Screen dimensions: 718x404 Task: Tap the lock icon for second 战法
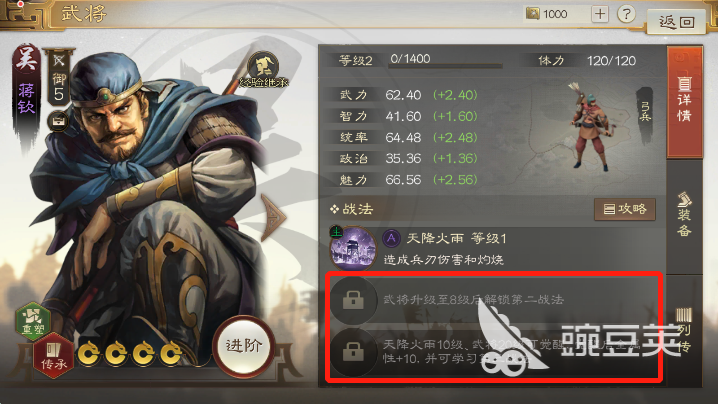pos(353,300)
